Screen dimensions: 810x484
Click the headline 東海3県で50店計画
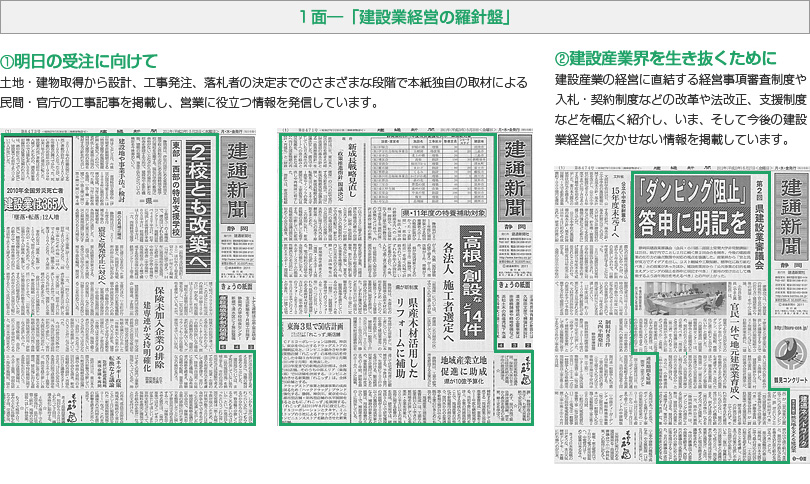(315, 326)
